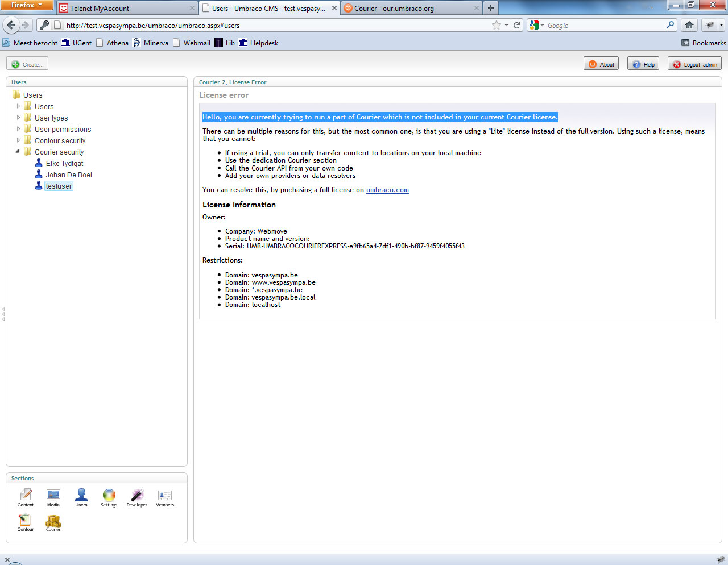Switch to Users - Umbraco CMS tab
Image resolution: width=728 pixels, height=565 pixels.
[270, 8]
